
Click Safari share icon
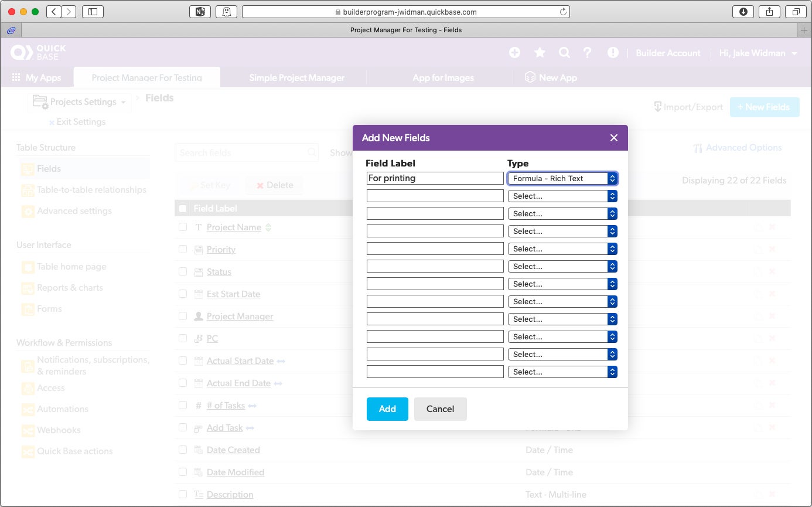(x=769, y=11)
